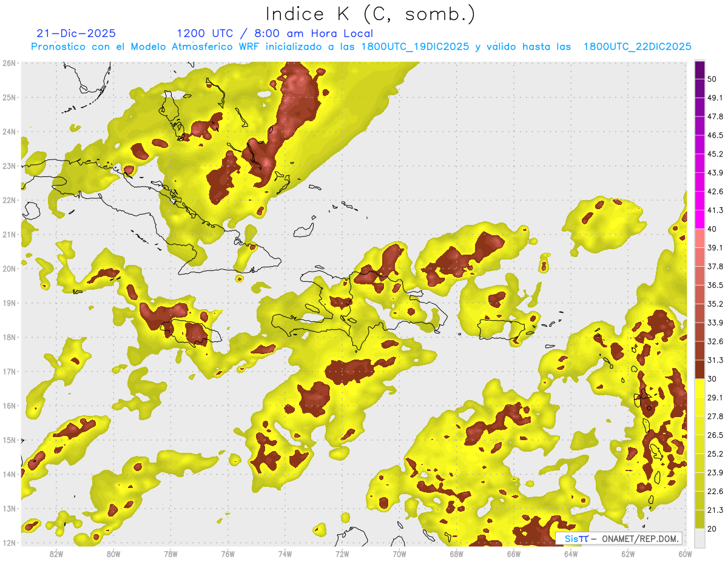Click the "16N" latitude axis label

[9, 406]
